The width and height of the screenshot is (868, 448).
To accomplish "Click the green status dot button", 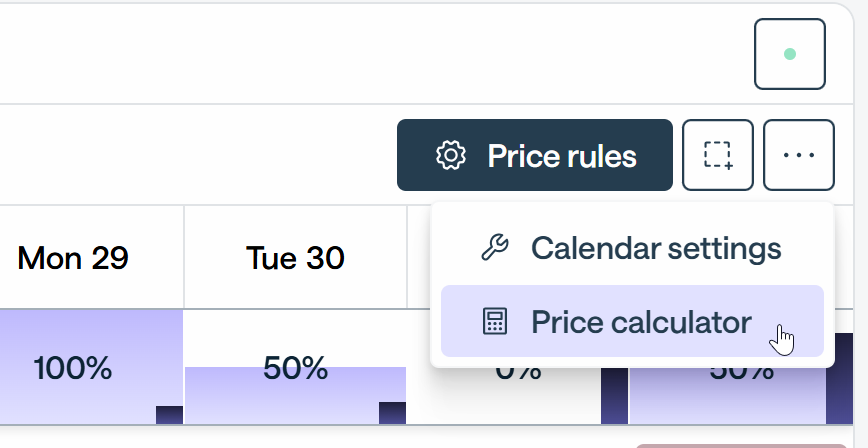I will pyautogui.click(x=790, y=54).
